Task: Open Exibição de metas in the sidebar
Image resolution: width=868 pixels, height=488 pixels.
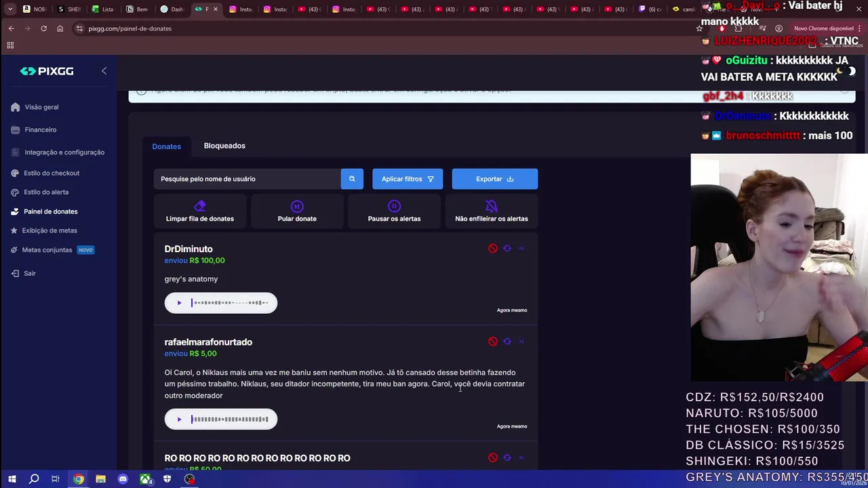Action: (x=43, y=230)
